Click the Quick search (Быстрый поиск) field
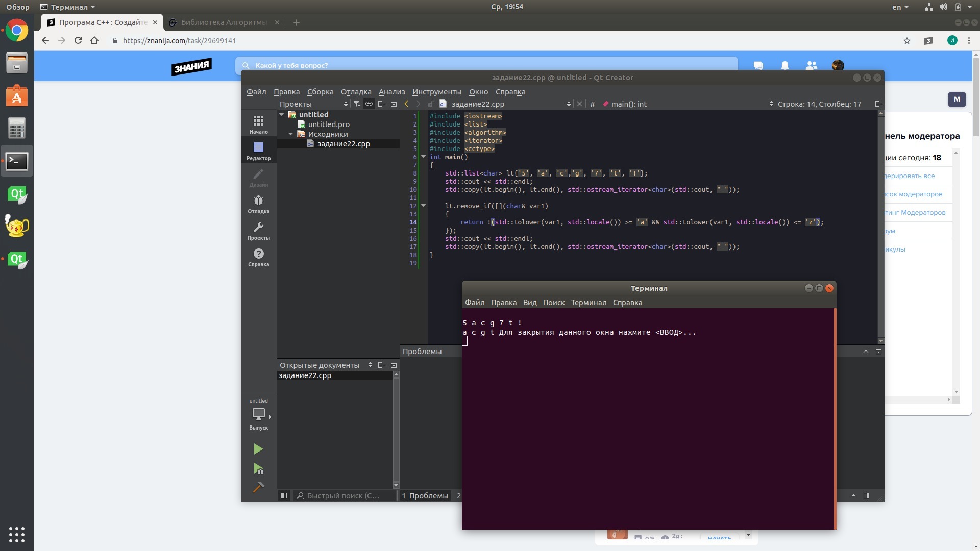The width and height of the screenshot is (980, 551). [345, 495]
